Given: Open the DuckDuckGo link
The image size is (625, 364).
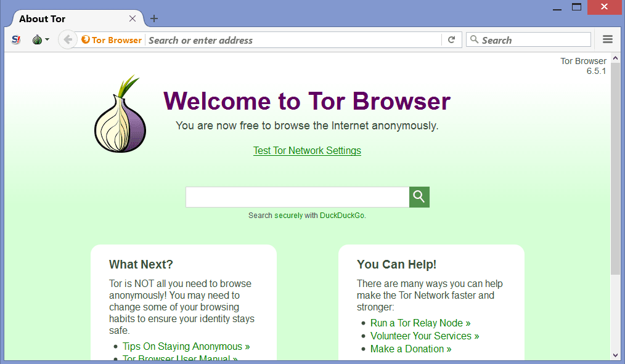Looking at the screenshot, I should [342, 216].
